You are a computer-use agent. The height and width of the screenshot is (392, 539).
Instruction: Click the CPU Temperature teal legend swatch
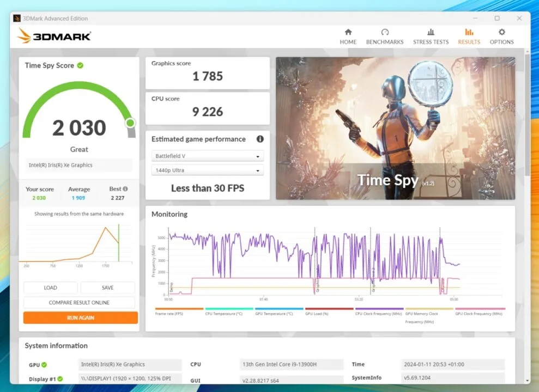pyautogui.click(x=229, y=309)
